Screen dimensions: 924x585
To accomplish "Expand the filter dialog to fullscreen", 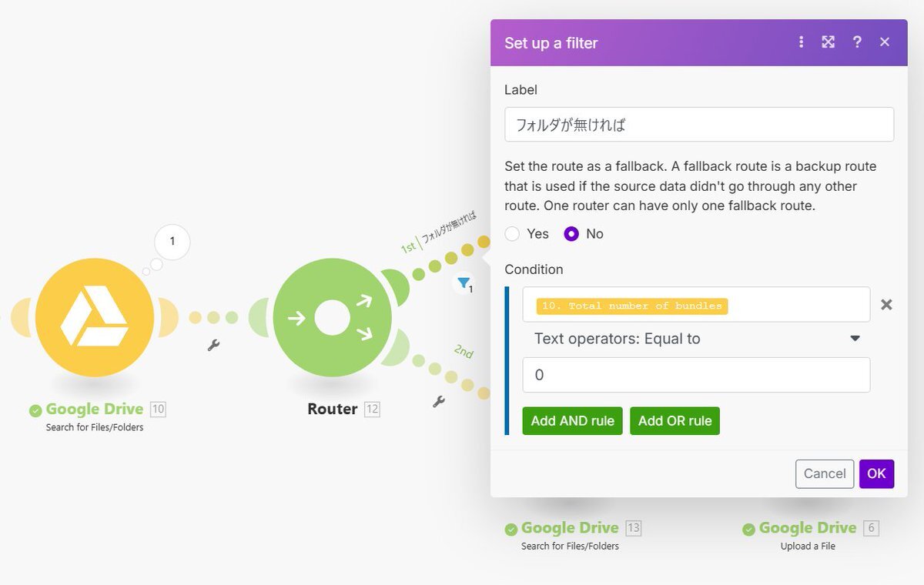I will pos(829,42).
